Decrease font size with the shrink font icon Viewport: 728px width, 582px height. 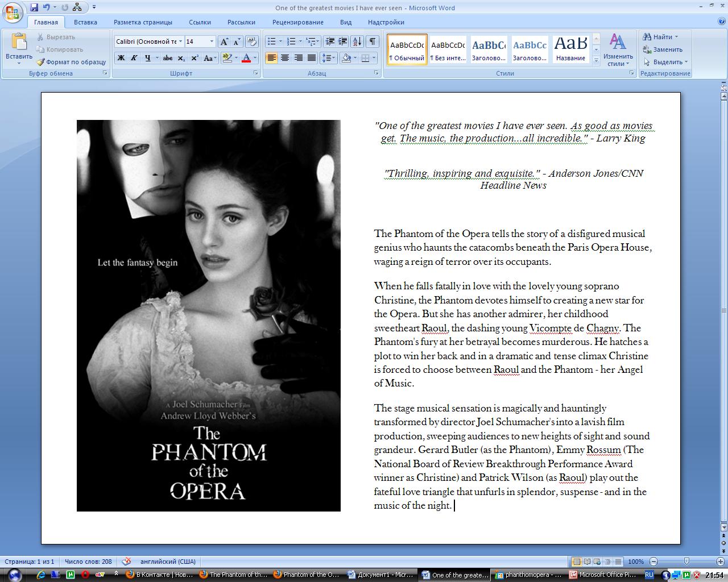(237, 41)
